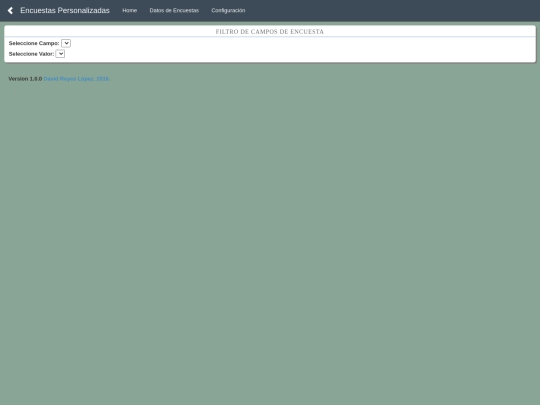Open Datos de Encuestas menu

pos(174,11)
